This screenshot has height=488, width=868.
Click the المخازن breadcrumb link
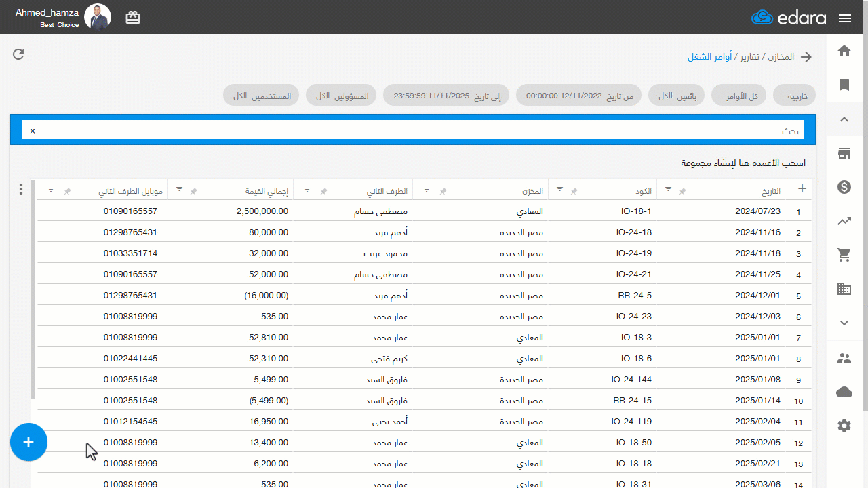coord(781,57)
